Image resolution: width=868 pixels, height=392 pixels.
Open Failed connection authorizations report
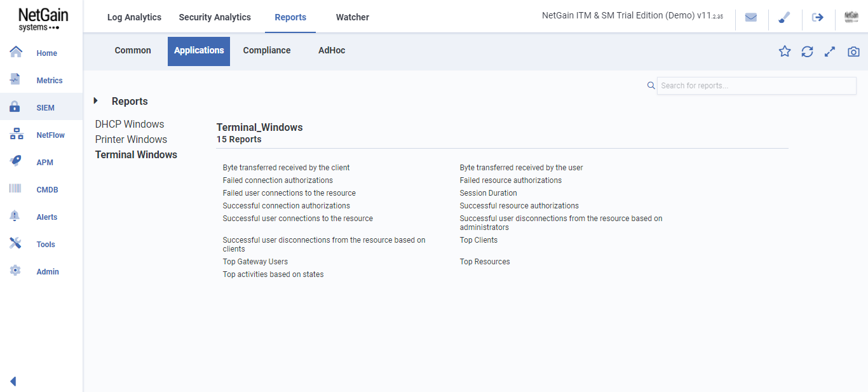coord(278,180)
